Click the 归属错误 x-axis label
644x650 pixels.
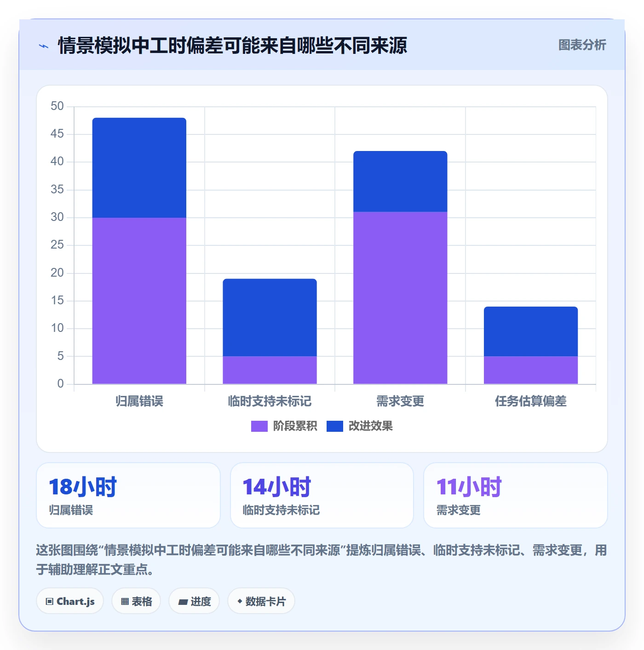click(x=139, y=401)
